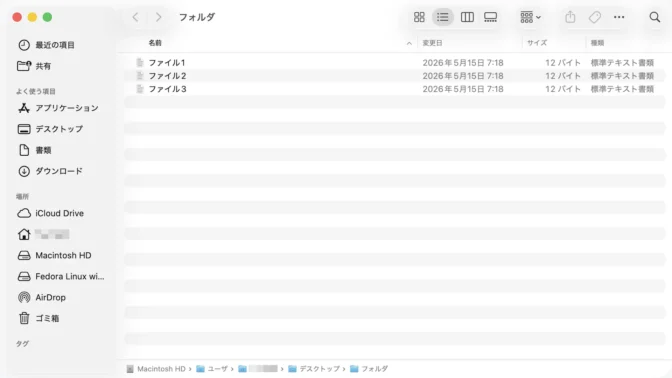Screen dimensions: 672x378
Task: Click the アプリケーション sidebar icon
Action: point(24,108)
